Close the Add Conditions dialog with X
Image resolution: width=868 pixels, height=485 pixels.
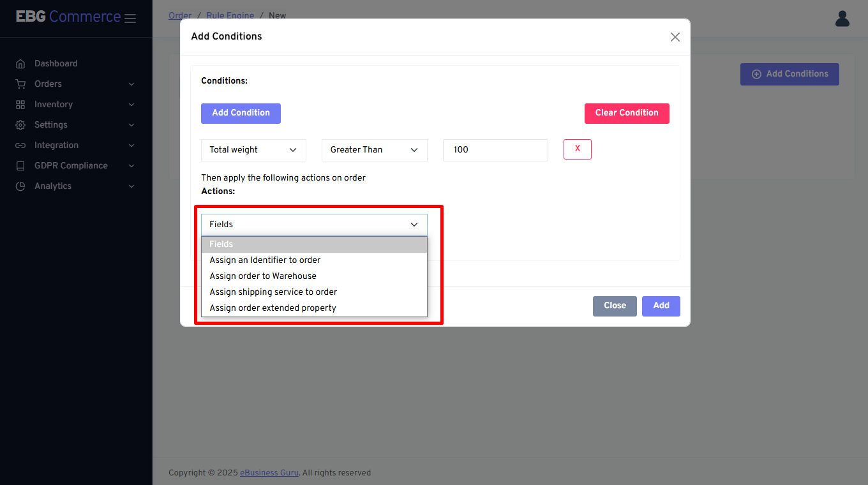[x=675, y=37]
